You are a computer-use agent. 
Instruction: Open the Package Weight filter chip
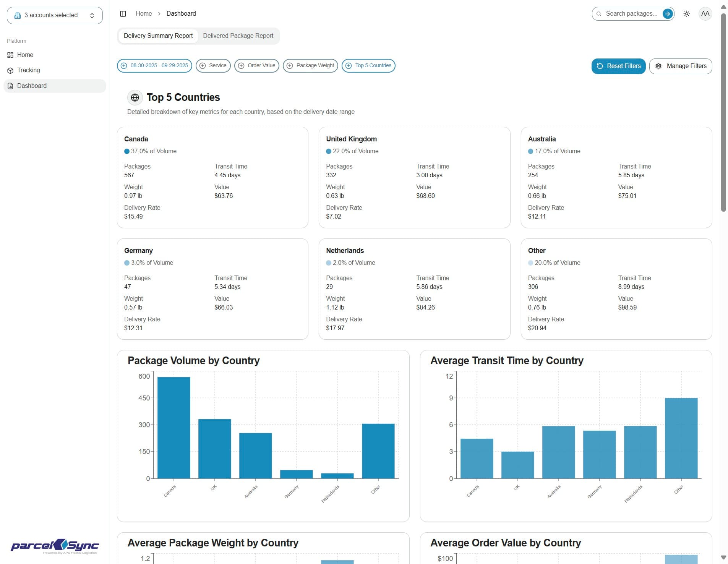point(311,66)
